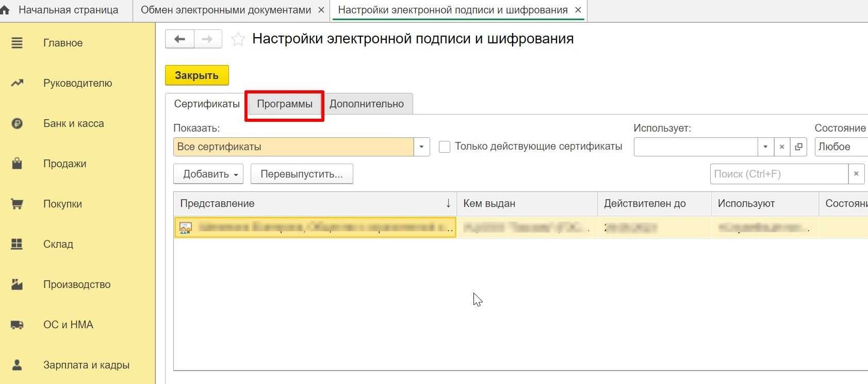Enable Только действующие сертификаты checkbox
The height and width of the screenshot is (384, 868).
click(x=444, y=147)
